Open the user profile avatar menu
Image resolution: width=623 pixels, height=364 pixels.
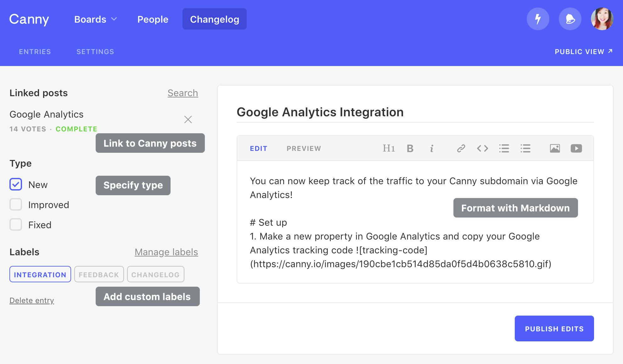pos(602,19)
